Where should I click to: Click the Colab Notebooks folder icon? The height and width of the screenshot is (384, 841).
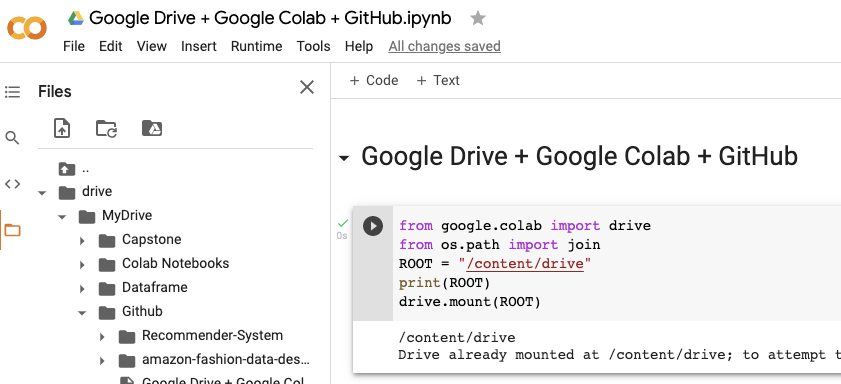[107, 264]
